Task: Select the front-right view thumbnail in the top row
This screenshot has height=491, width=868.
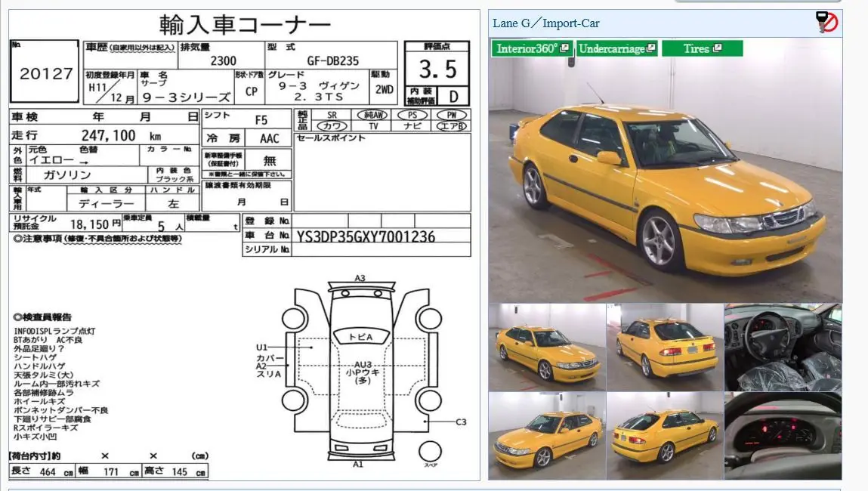Action: click(x=547, y=347)
